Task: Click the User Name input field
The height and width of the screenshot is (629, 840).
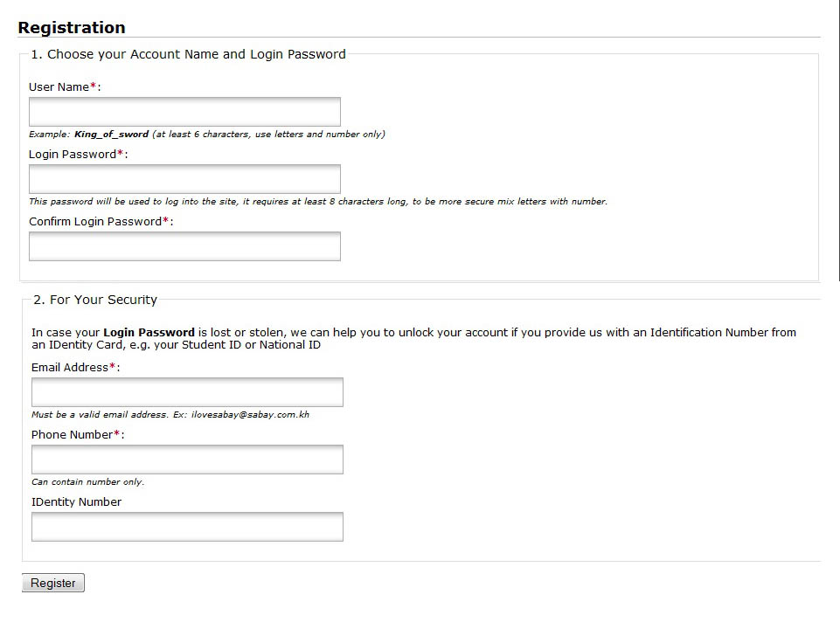Action: [184, 110]
